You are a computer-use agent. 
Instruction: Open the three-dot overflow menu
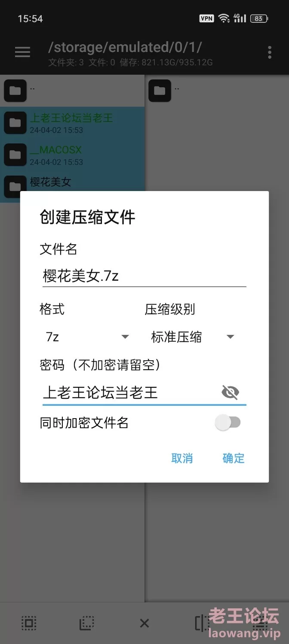[270, 52]
